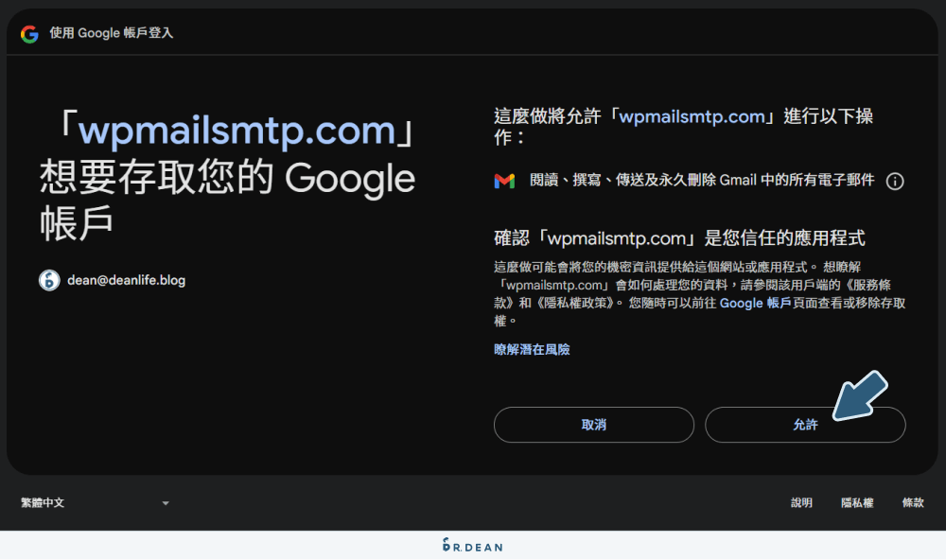This screenshot has height=560, width=946.
Task: Click the info icon beside Gmail permission
Action: pos(895,182)
